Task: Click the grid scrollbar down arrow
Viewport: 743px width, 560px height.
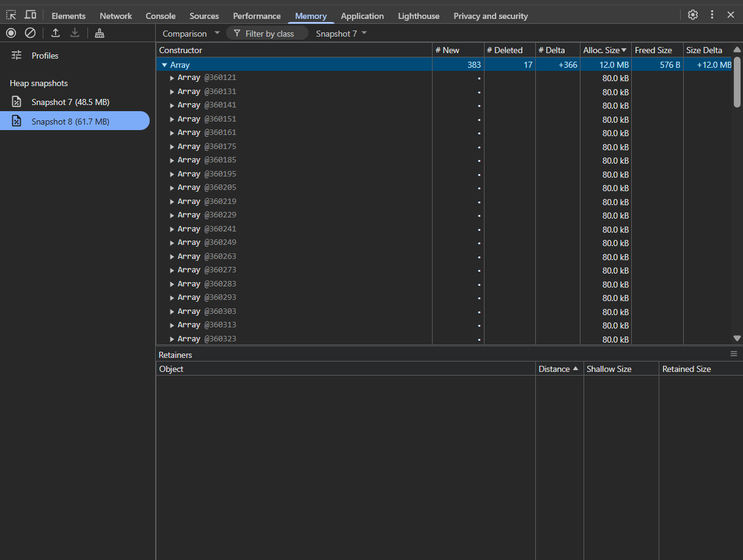Action: point(737,338)
